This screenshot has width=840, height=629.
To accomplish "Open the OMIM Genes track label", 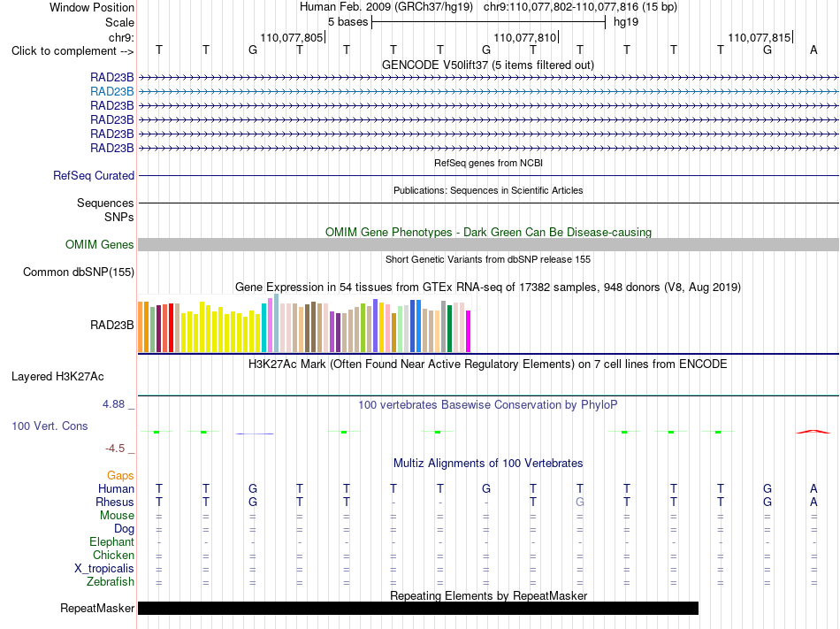I will pos(100,245).
